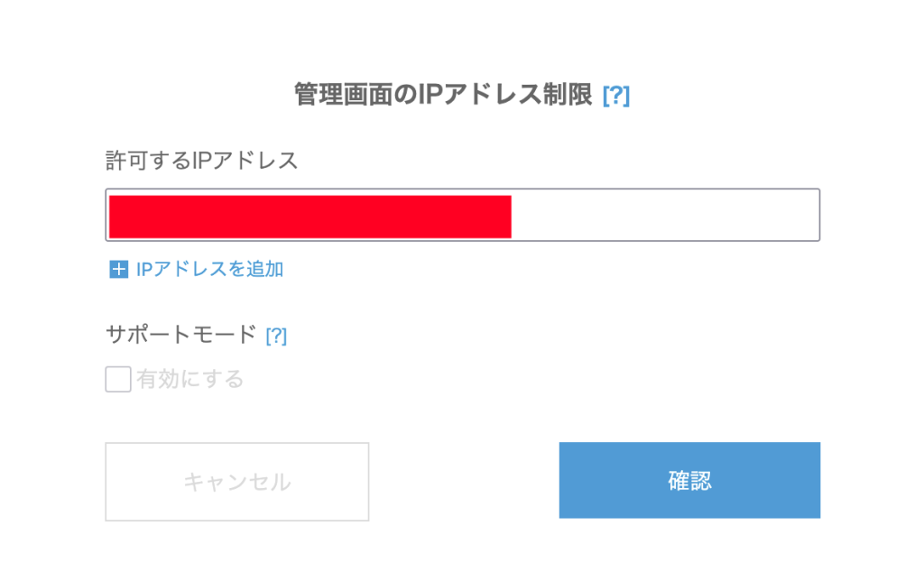Click the red masked IP value

coord(310,217)
